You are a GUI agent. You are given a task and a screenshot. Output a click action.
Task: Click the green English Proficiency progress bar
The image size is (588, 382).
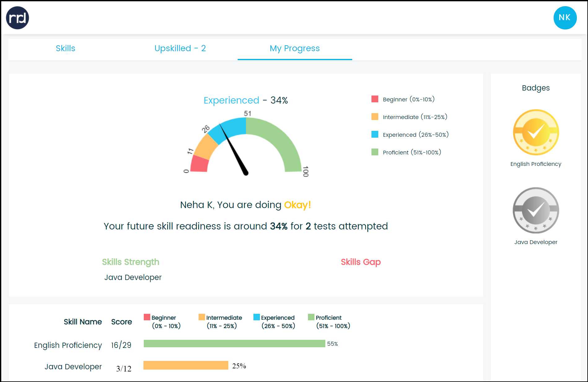coord(234,344)
